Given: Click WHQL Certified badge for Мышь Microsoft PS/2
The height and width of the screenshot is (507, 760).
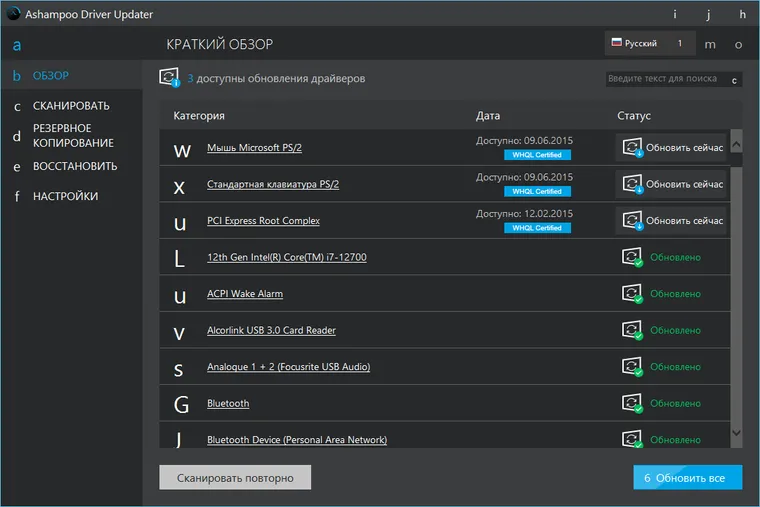Looking at the screenshot, I should pos(537,155).
